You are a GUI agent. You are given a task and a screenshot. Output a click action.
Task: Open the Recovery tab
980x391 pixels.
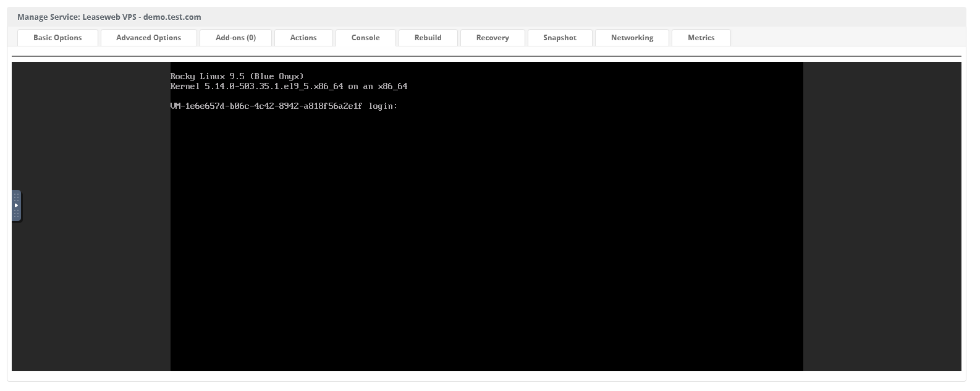click(492, 38)
